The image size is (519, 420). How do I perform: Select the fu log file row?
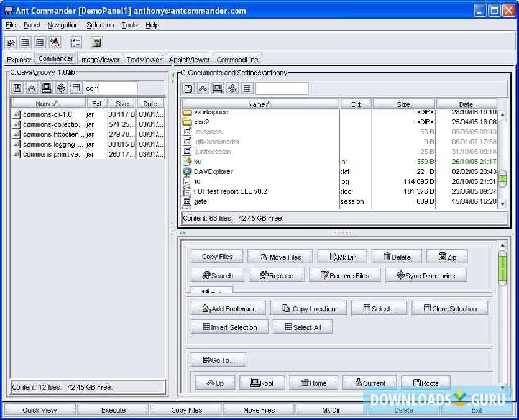pos(339,181)
